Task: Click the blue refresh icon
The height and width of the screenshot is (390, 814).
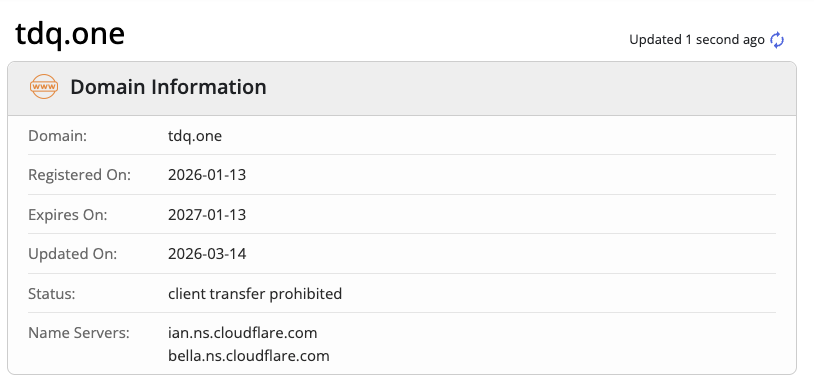Action: 777,40
